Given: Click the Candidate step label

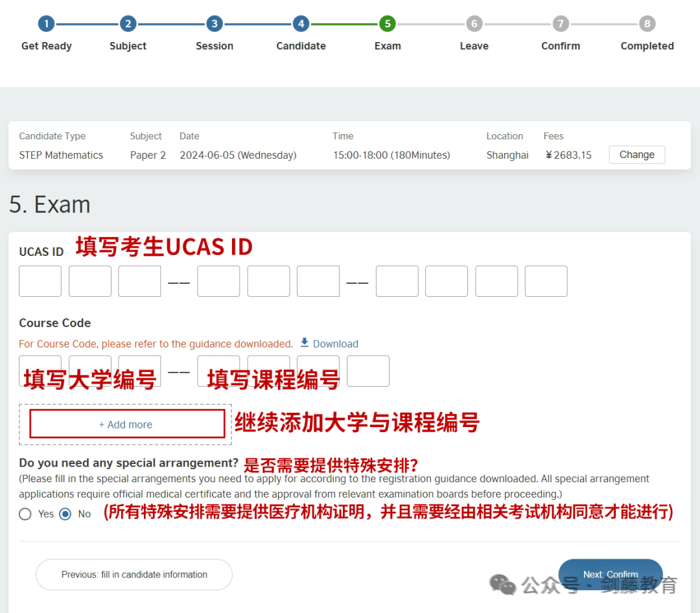Looking at the screenshot, I should pos(301,46).
